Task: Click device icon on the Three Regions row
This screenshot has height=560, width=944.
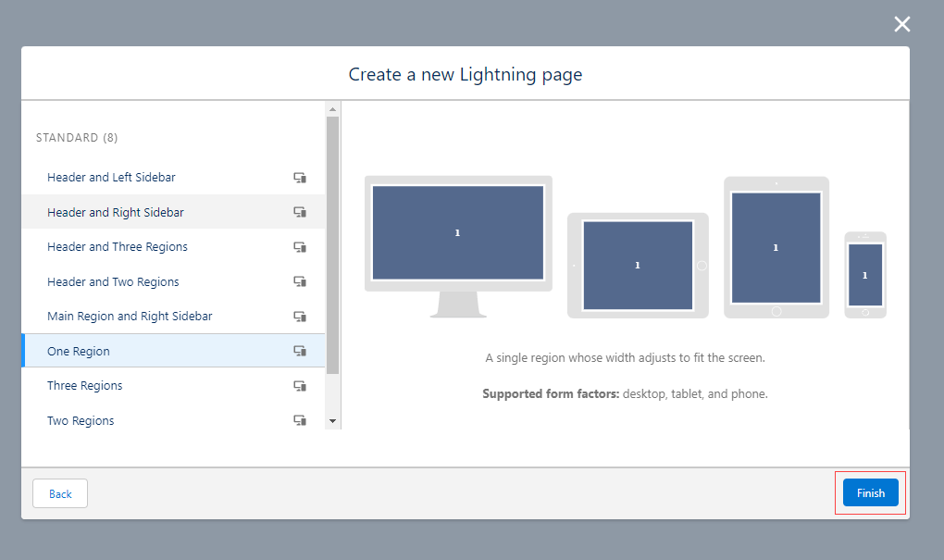Action: coord(300,386)
